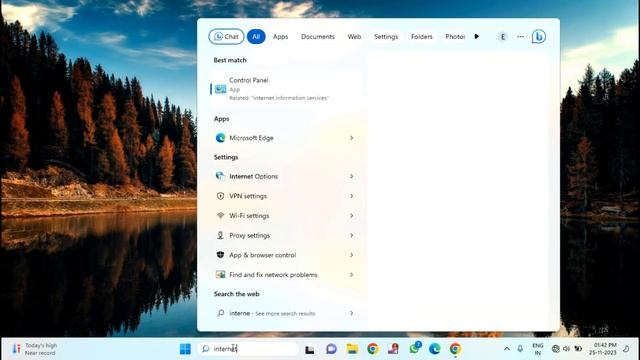Open Bing Chat pill in search panel
The height and width of the screenshot is (360, 640).
(x=227, y=37)
